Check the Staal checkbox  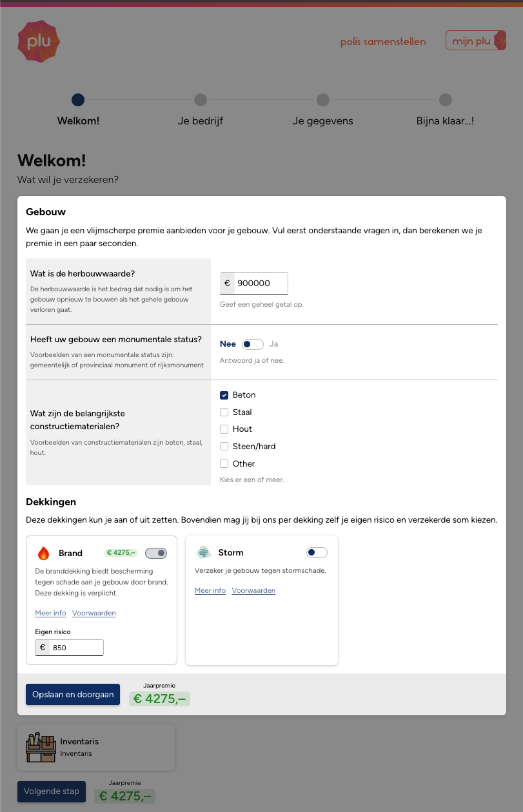224,412
